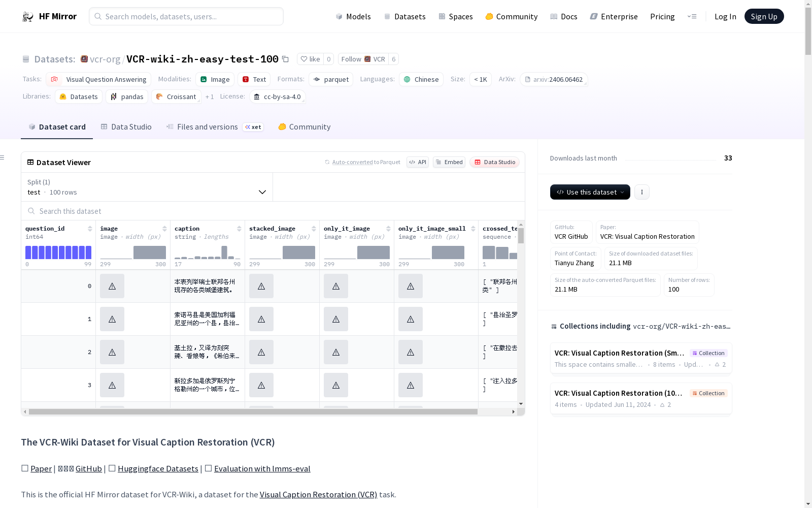Like this dataset
812x508 pixels.
pos(310,59)
